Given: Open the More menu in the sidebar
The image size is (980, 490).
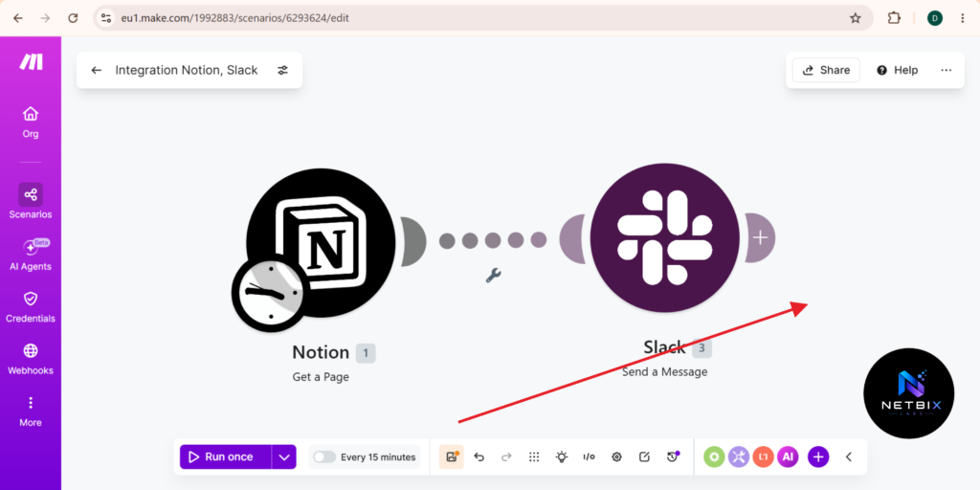Looking at the screenshot, I should (31, 412).
